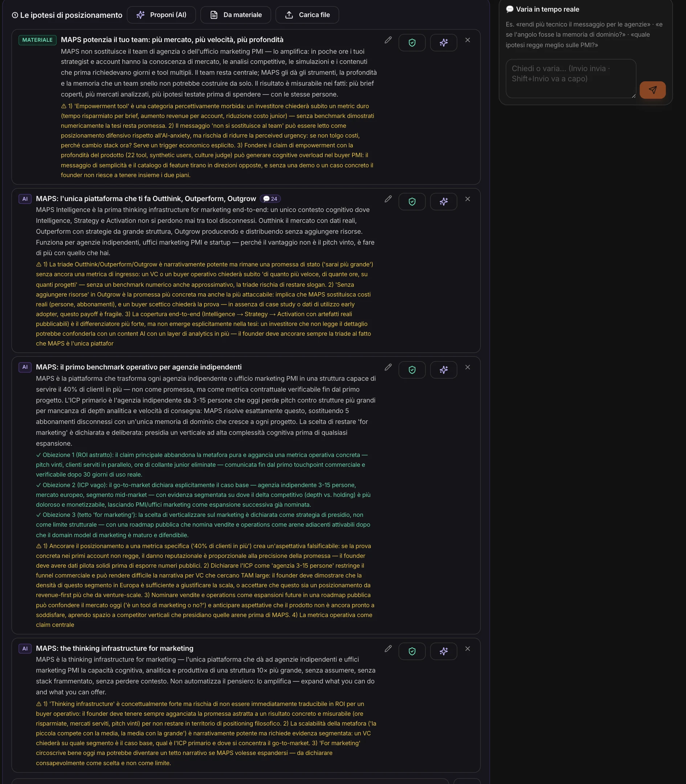The image size is (686, 784).
Task: Click the Proponi (AI) button
Action: coord(161,15)
